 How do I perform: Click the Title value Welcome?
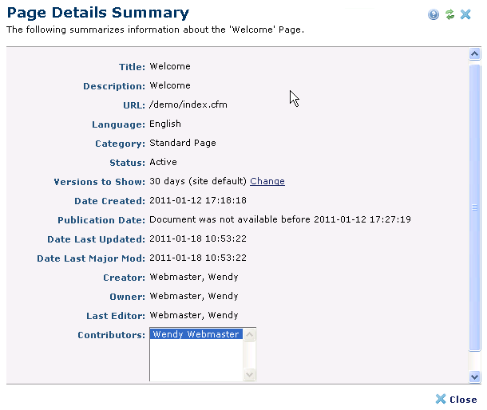(x=170, y=66)
